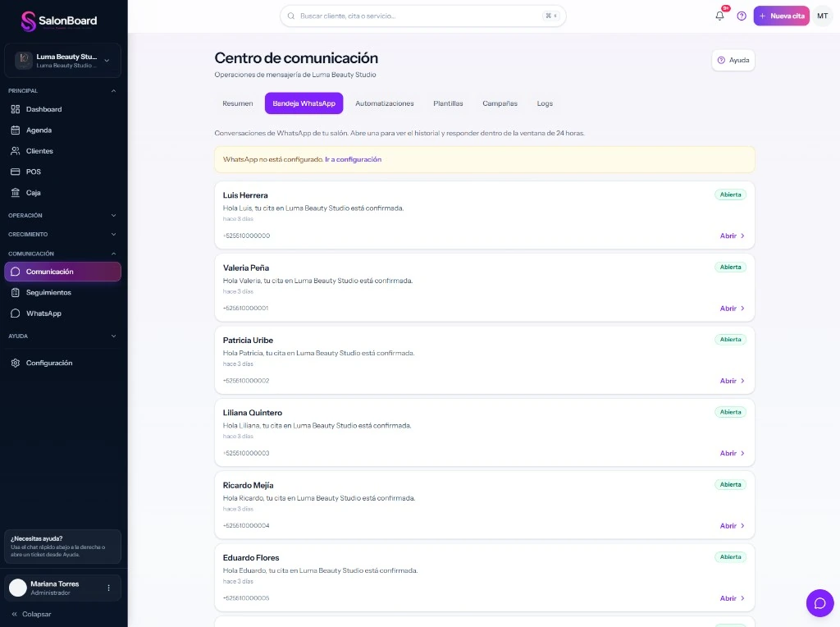Viewport: 840px width, 627px height.
Task: Click the Clientes people icon
Action: 16,151
